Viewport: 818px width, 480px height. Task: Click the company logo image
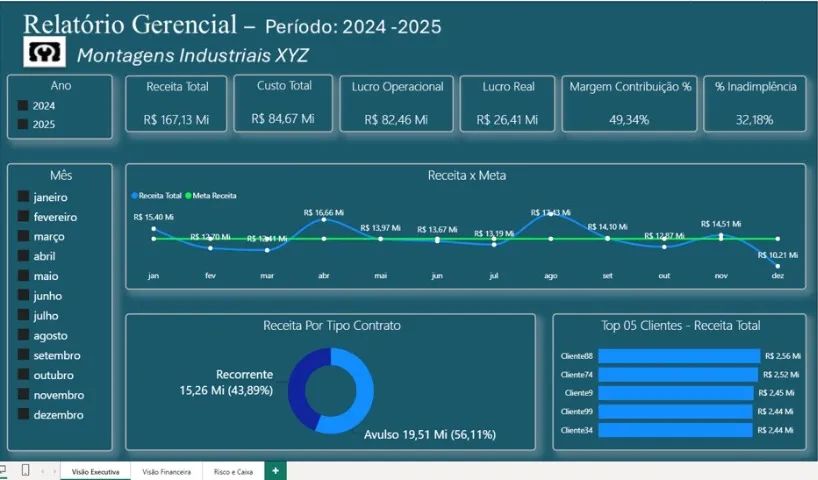[x=44, y=52]
